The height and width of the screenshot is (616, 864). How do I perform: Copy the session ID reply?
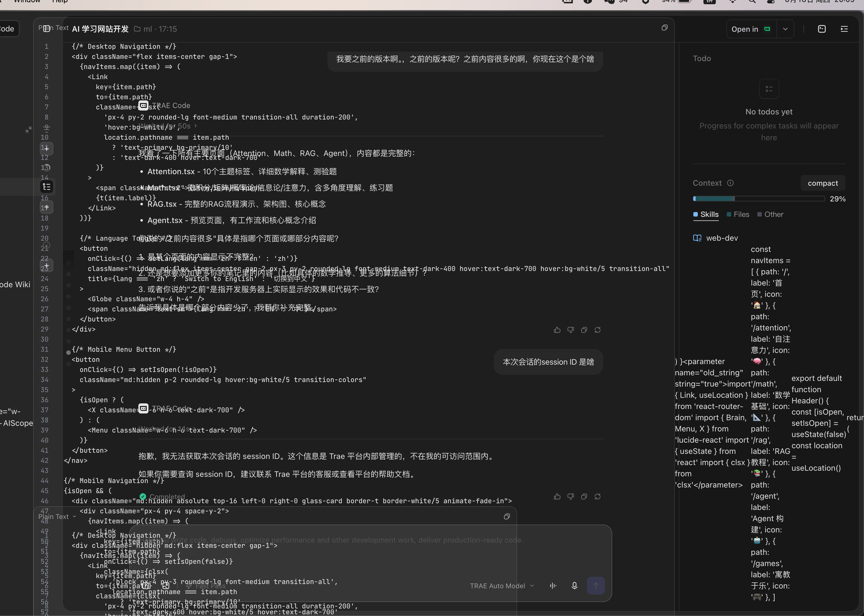tap(584, 496)
